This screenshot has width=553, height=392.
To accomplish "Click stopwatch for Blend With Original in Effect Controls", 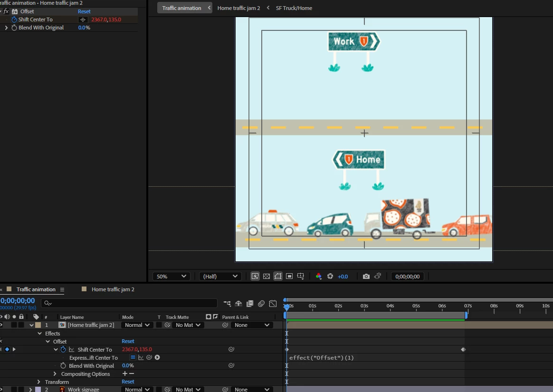I will (14, 28).
